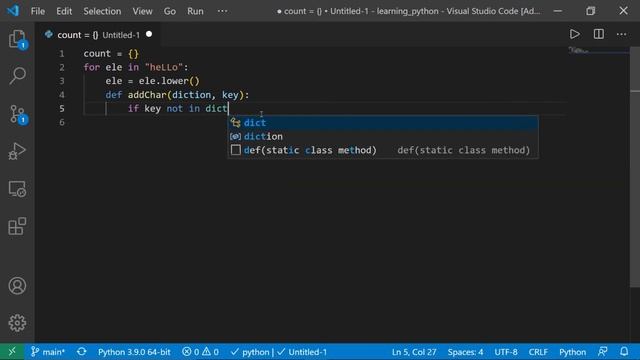Open the notifications bell
This screenshot has width=640, height=360.
(x=624, y=351)
